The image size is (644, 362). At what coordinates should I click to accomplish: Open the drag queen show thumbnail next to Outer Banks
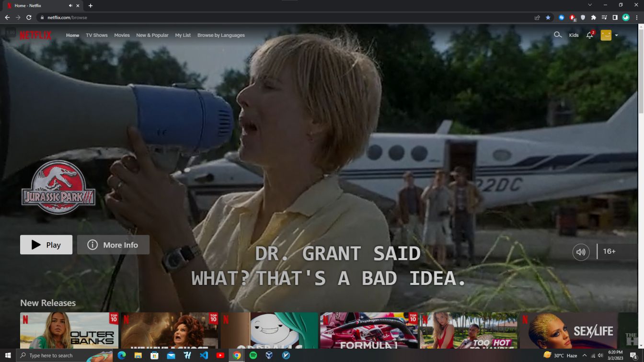click(x=170, y=330)
